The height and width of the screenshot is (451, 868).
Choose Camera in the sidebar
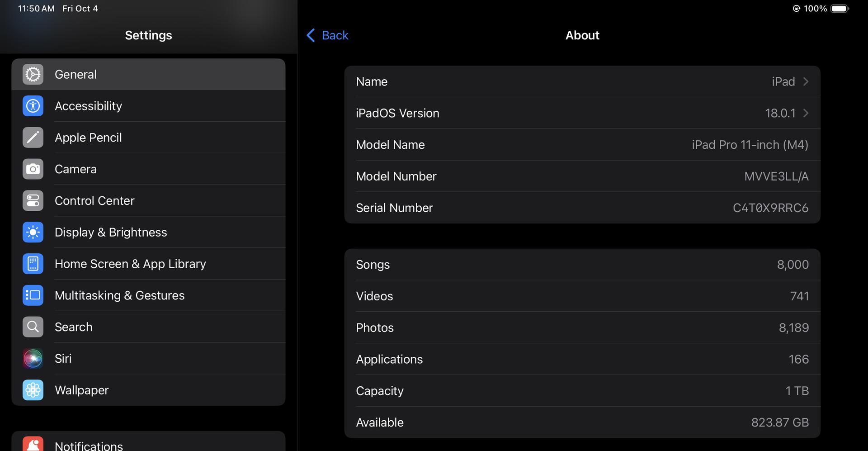(148, 169)
